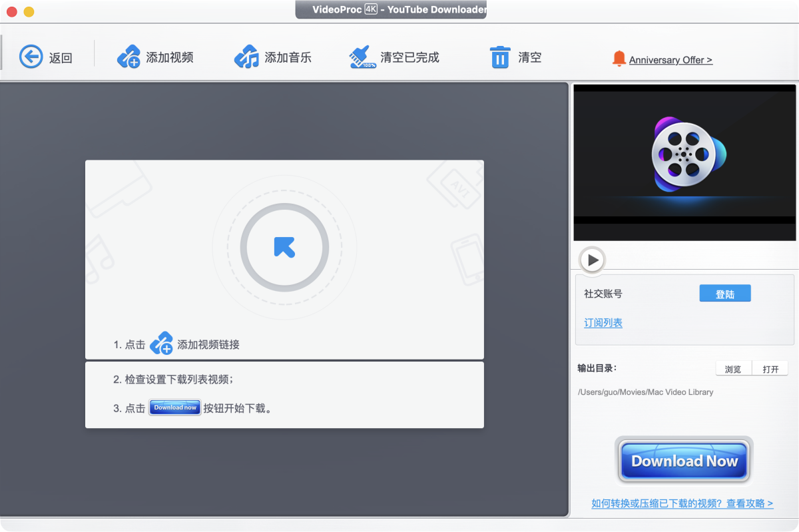This screenshot has height=532, width=799.
Task: Click the central drag-and-drop target circle
Action: [x=284, y=246]
